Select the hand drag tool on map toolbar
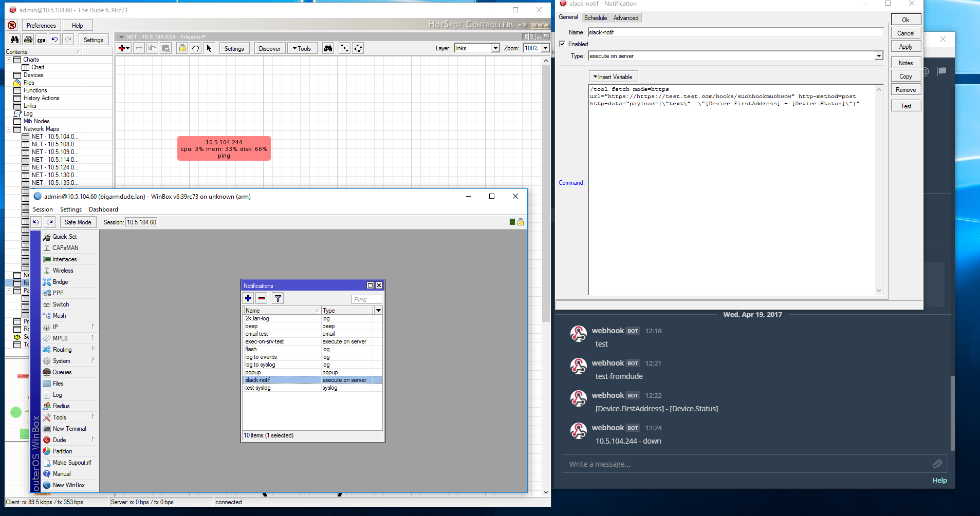The height and width of the screenshot is (516, 980). point(195,48)
